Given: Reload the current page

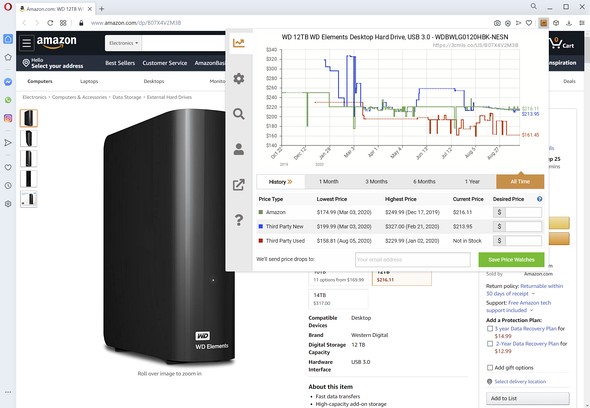Looking at the screenshot, I should (50, 23).
